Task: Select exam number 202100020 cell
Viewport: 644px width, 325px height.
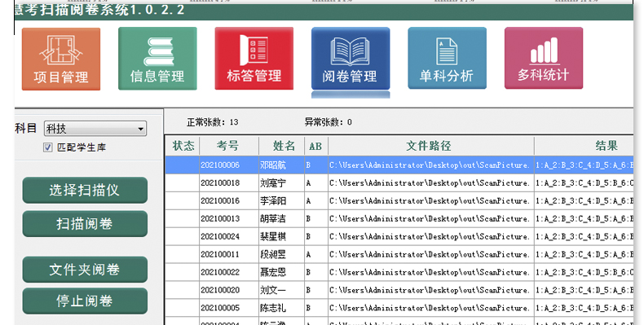Action: [229, 290]
